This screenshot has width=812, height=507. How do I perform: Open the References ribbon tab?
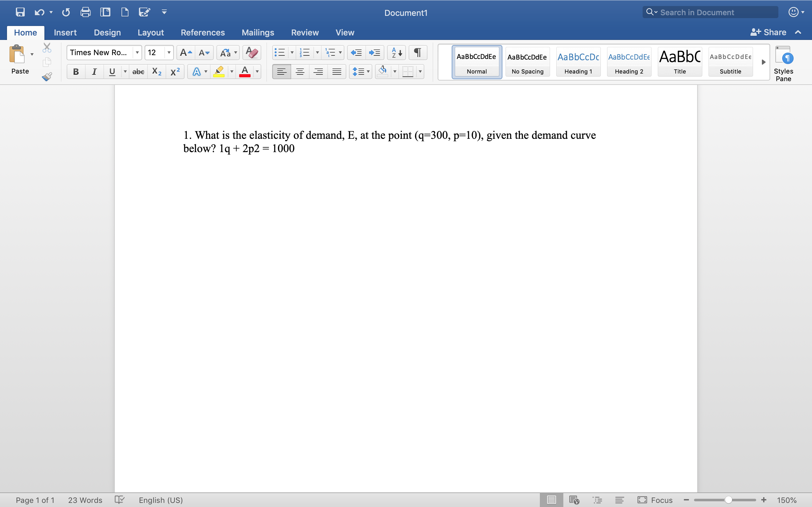click(x=203, y=33)
